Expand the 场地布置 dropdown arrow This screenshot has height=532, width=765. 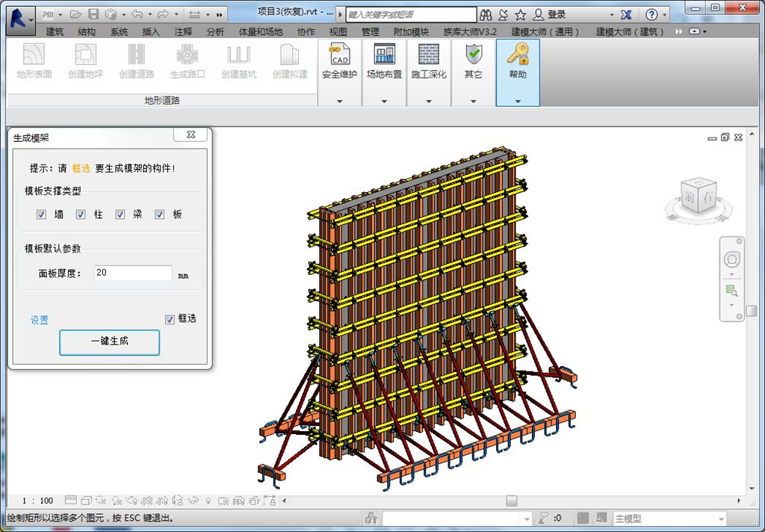click(385, 102)
